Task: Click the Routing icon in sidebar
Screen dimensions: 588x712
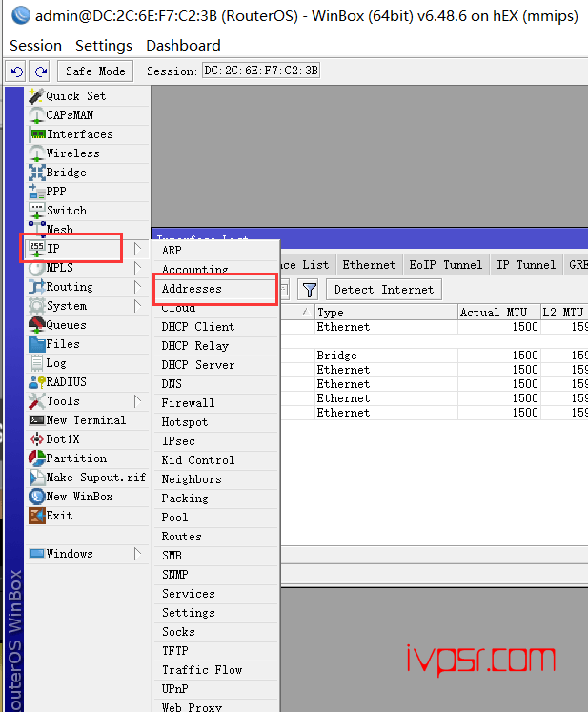Action: coord(36,287)
